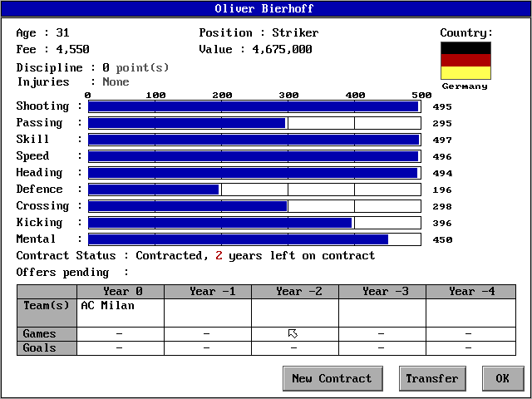Click the Defence rating bar

click(x=254, y=190)
